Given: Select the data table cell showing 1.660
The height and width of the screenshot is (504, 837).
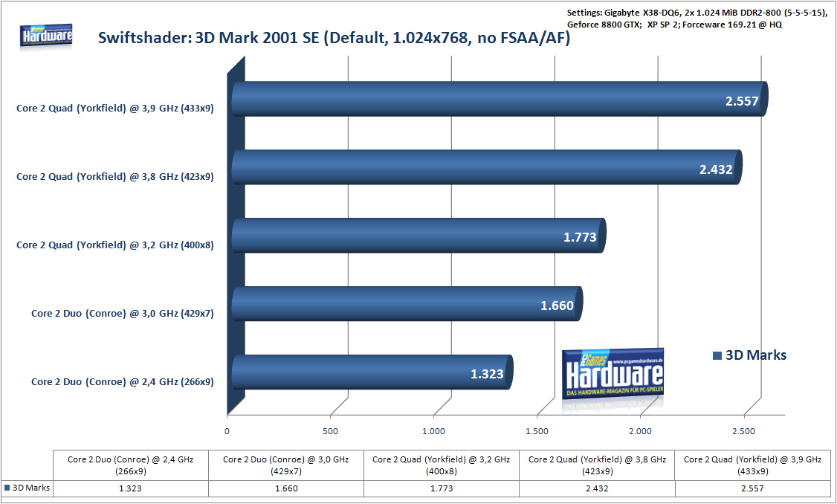Looking at the screenshot, I should click(286, 488).
